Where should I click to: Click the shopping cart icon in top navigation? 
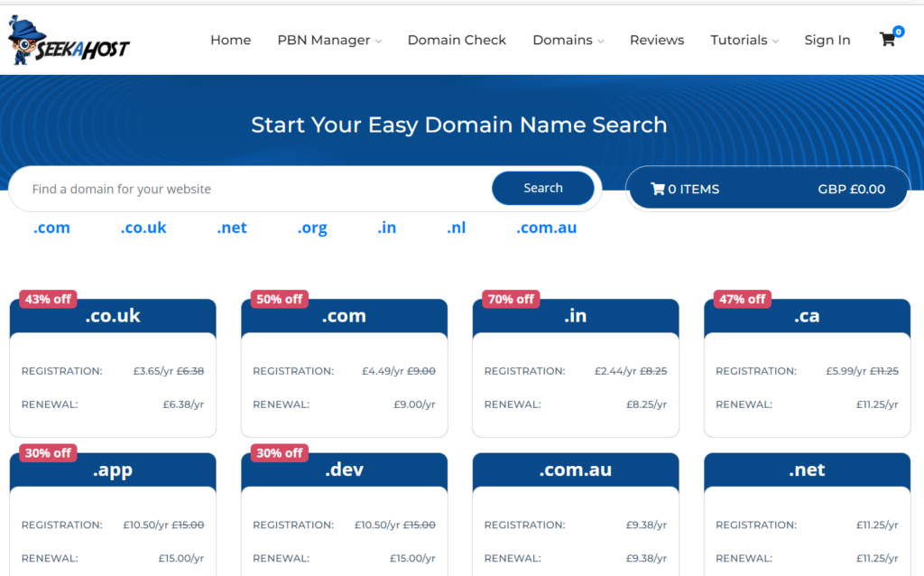(x=887, y=40)
